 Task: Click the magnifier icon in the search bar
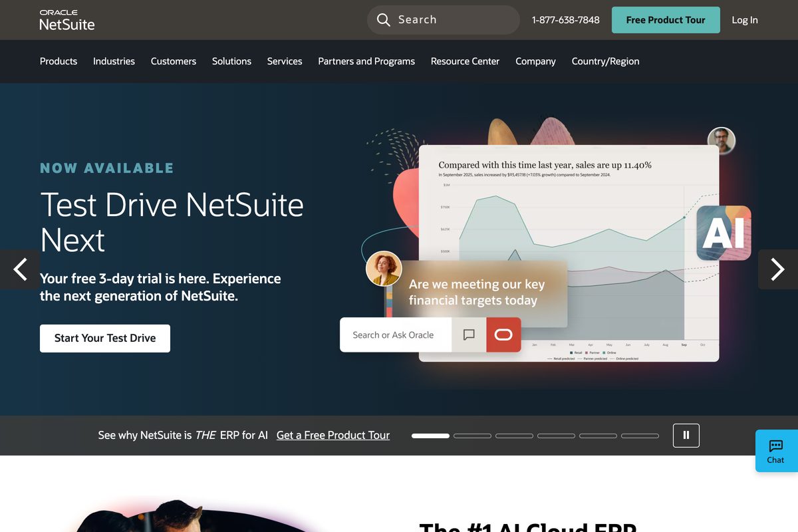(383, 20)
